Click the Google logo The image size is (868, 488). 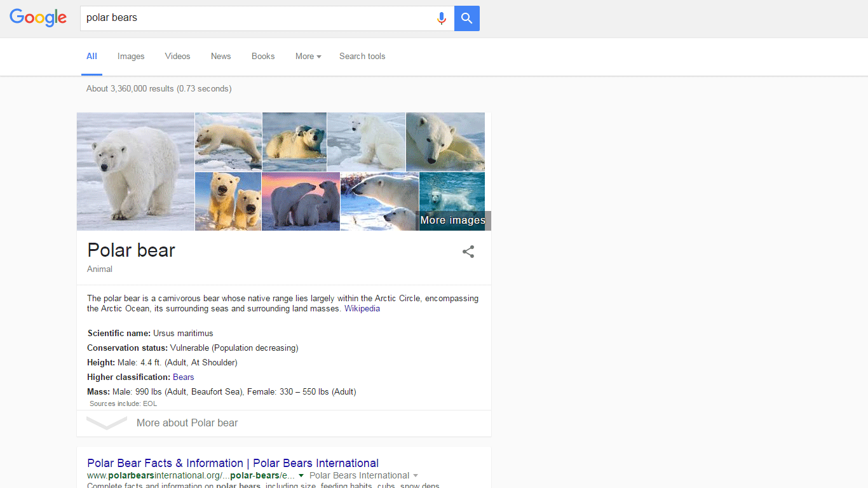click(38, 18)
